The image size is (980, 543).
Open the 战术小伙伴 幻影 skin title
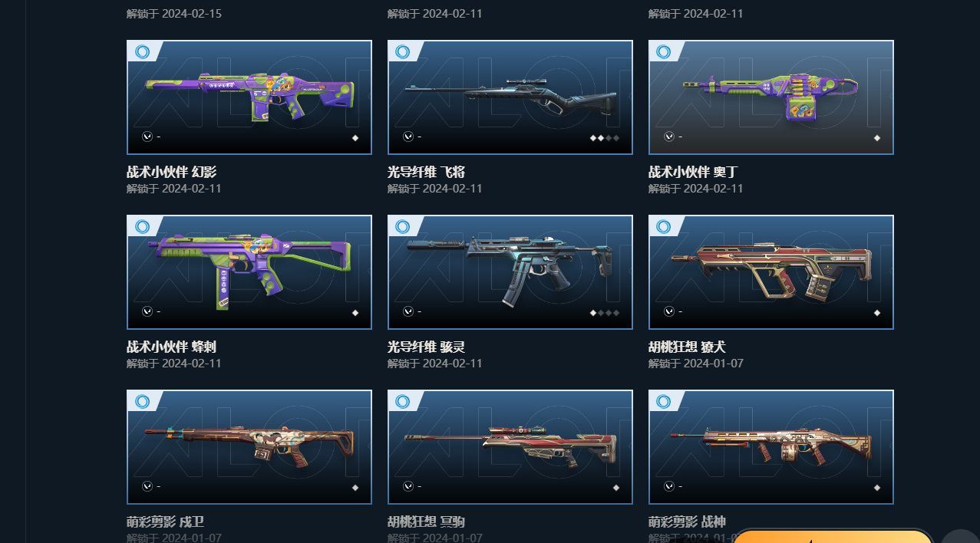click(171, 172)
